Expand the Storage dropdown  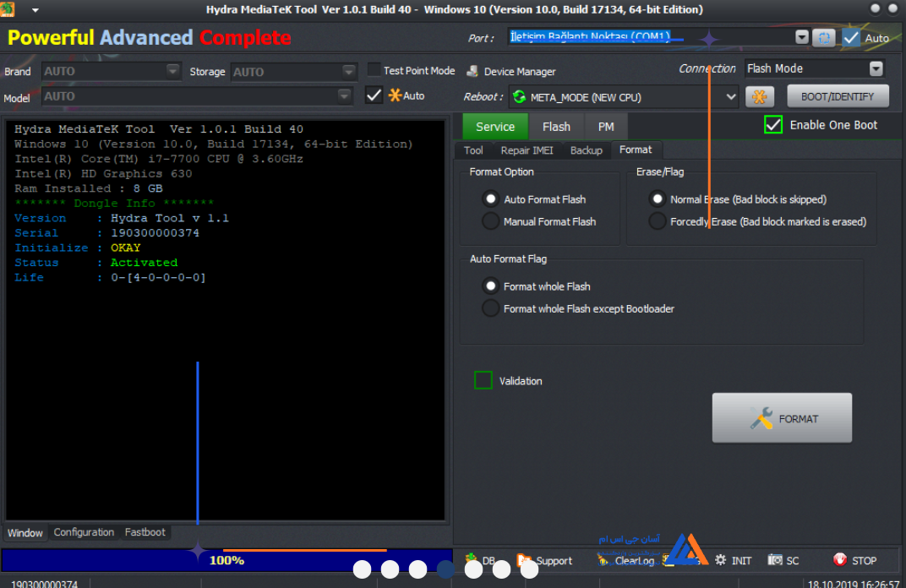pyautogui.click(x=348, y=72)
